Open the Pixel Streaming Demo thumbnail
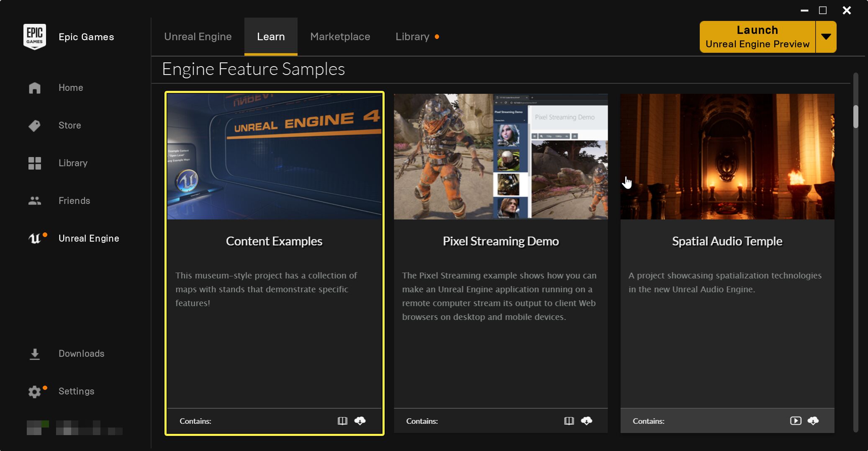This screenshot has height=451, width=868. [x=501, y=156]
